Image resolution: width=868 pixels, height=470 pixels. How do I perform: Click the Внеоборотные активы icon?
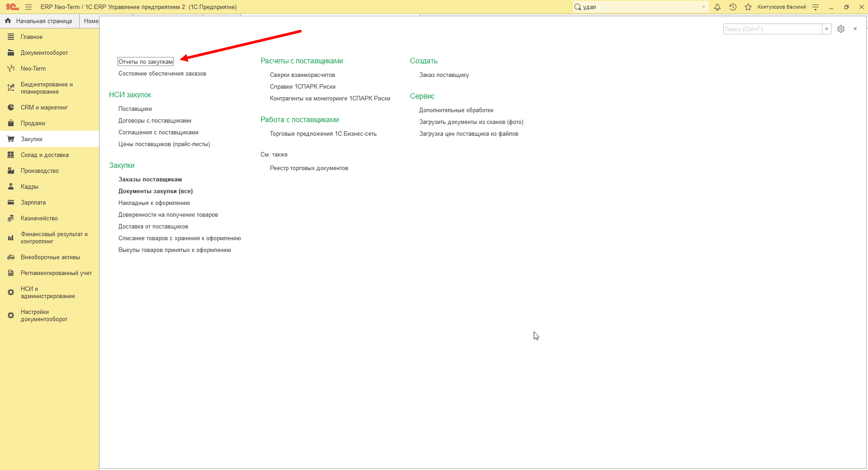(11, 257)
